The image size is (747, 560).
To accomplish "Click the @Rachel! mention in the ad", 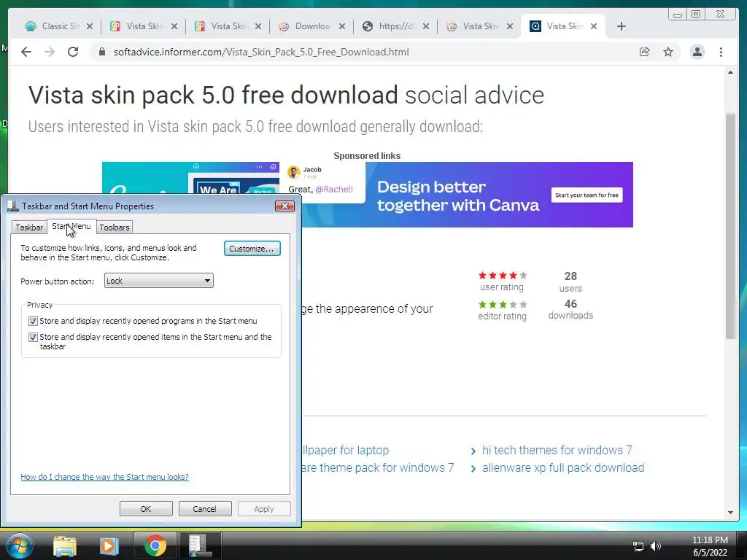I will [x=334, y=189].
